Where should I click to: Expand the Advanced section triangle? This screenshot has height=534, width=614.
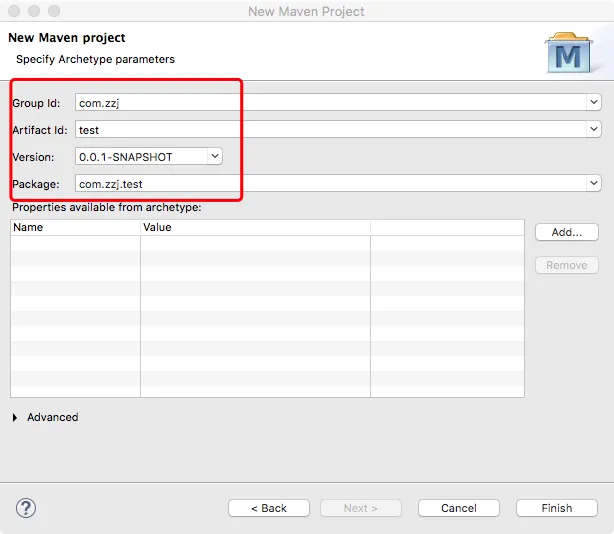pyautogui.click(x=15, y=417)
